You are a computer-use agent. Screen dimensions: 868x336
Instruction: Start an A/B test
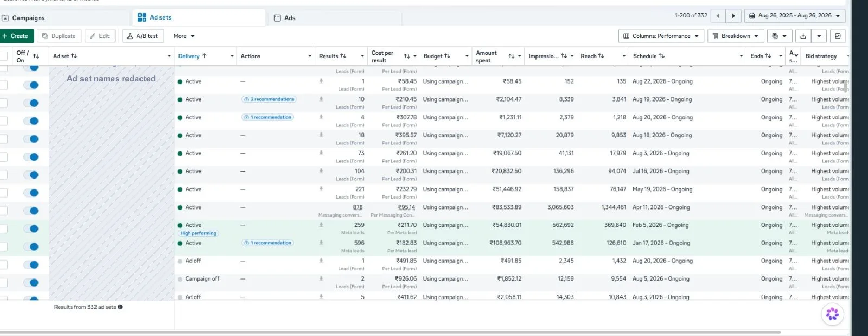point(143,36)
